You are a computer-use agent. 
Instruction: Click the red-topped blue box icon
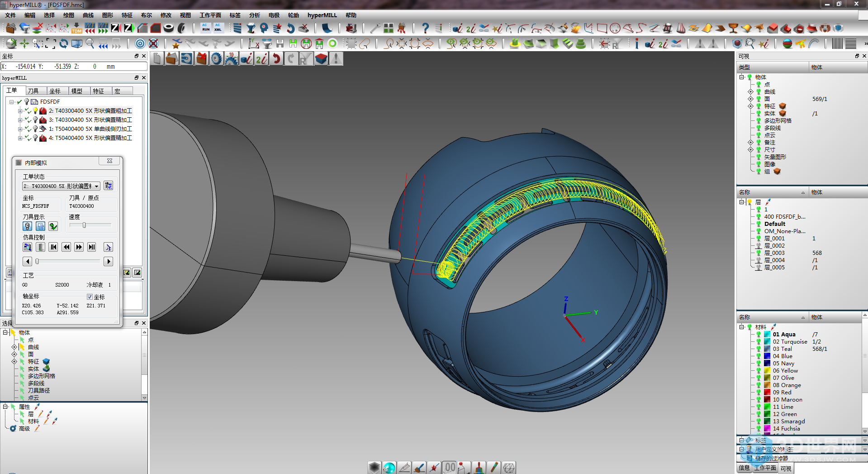pyautogui.click(x=321, y=59)
